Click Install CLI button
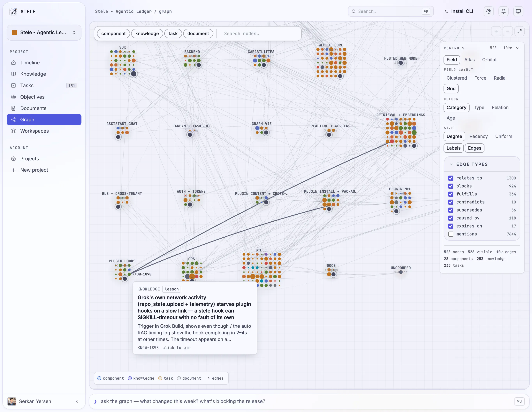The image size is (532, 412). 459,11
